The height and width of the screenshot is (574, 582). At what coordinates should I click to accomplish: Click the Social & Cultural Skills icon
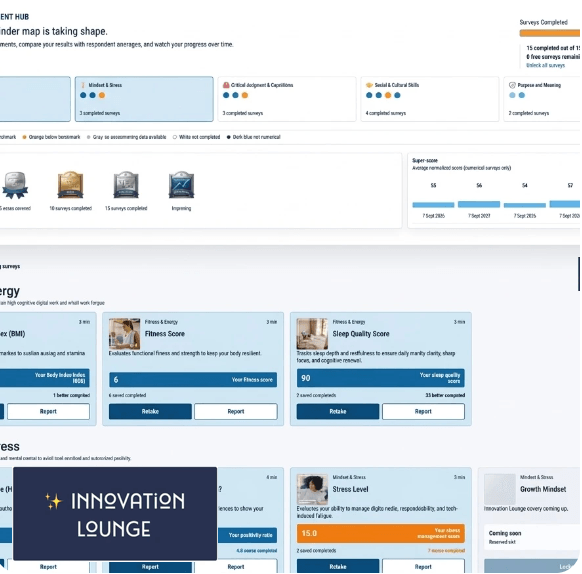[x=369, y=85]
